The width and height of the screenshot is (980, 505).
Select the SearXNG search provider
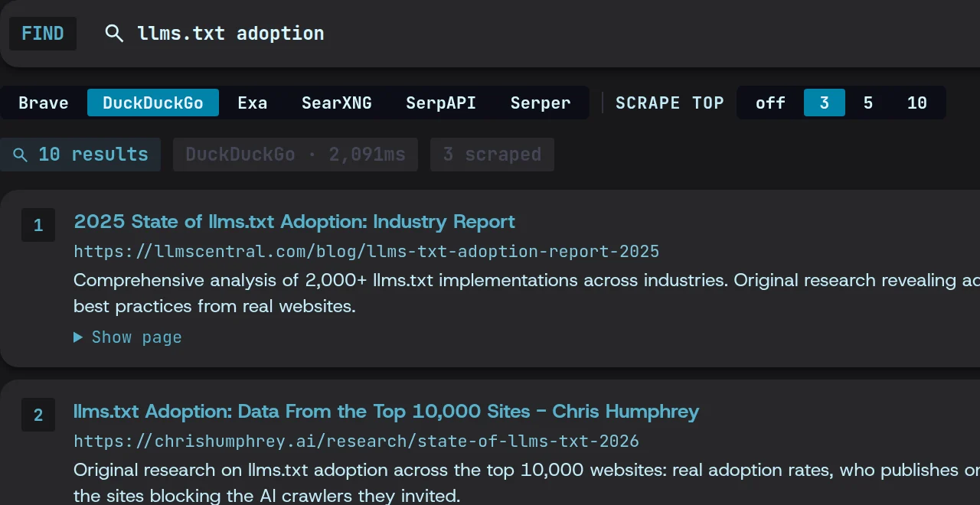click(x=337, y=103)
